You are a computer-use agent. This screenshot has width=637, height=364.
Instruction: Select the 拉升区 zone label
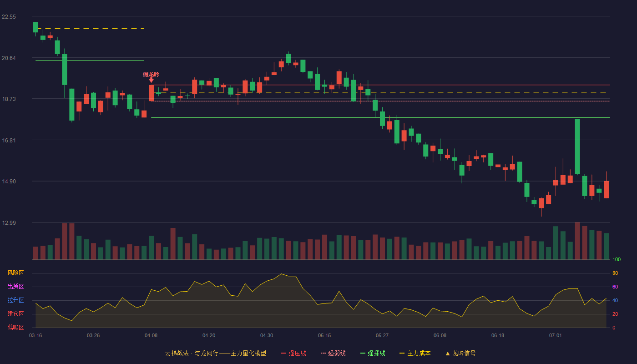coord(15,300)
